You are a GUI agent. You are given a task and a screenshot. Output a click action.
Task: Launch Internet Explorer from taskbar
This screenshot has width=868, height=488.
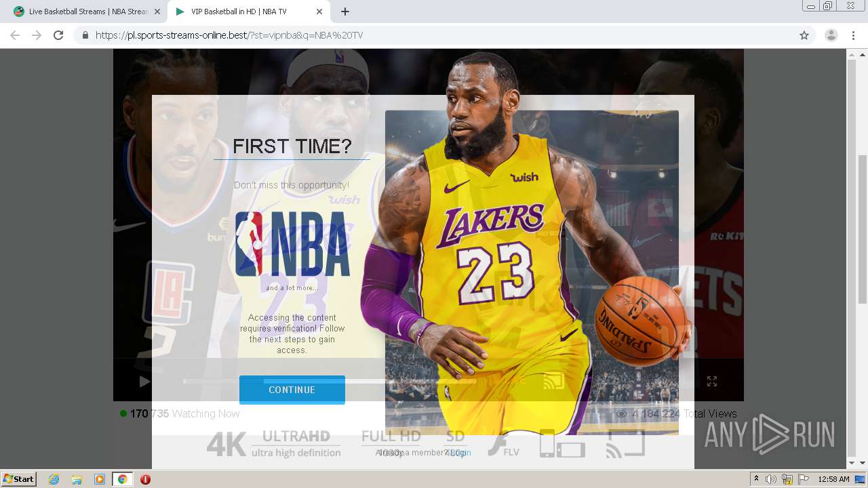54,479
